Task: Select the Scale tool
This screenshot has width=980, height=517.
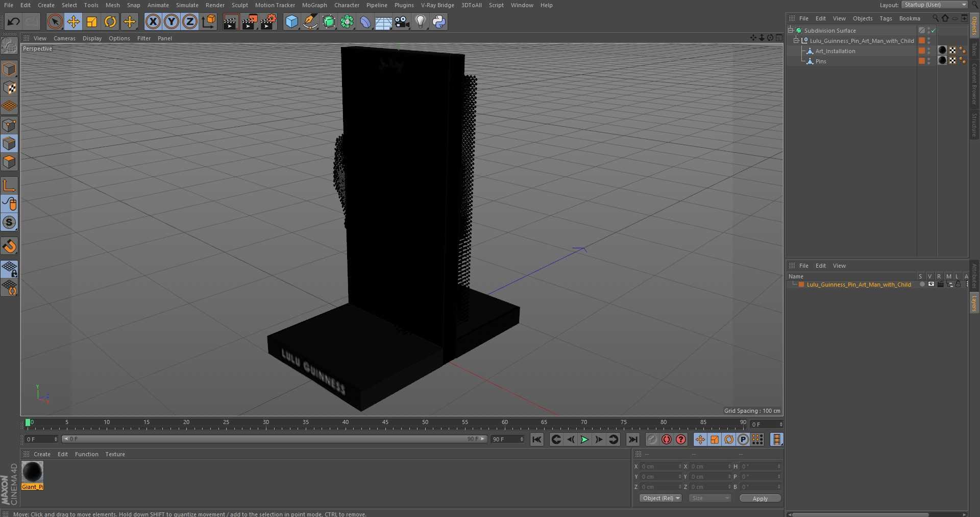Action: [92, 21]
